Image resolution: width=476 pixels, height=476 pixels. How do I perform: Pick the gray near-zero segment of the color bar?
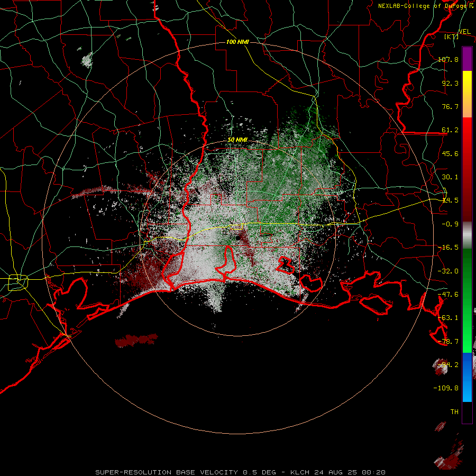click(467, 235)
